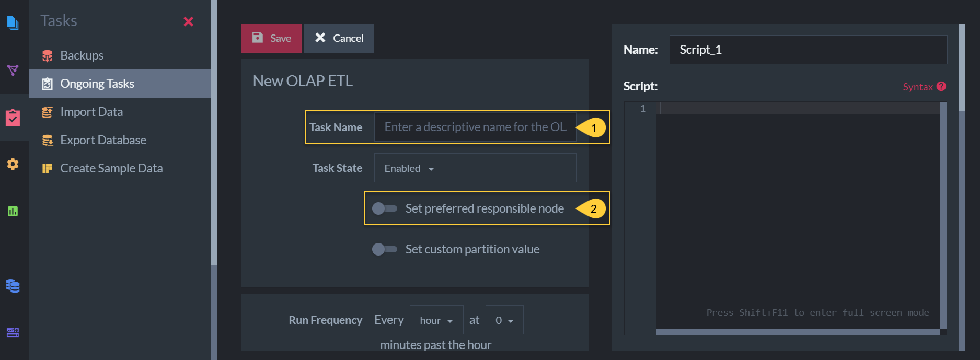Image resolution: width=980 pixels, height=360 pixels.
Task: Click the Tasks panel vertical scrollbar
Action: click(213, 133)
